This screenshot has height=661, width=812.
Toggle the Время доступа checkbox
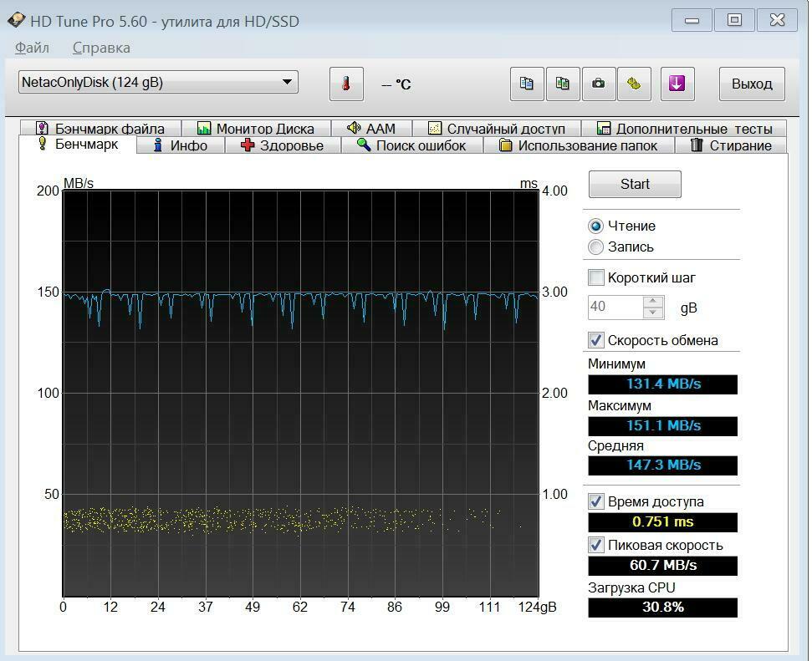click(x=596, y=501)
